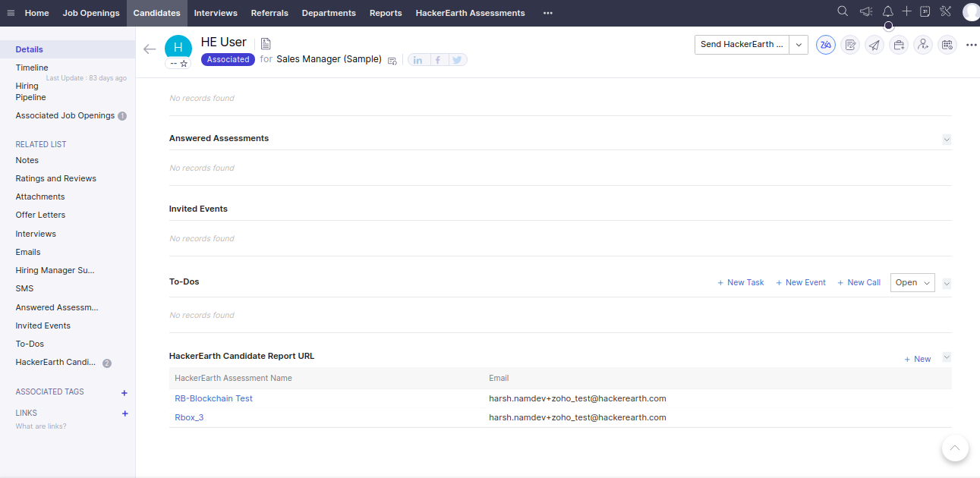
Task: Jump to Ratings and Reviews
Action: [x=56, y=178]
